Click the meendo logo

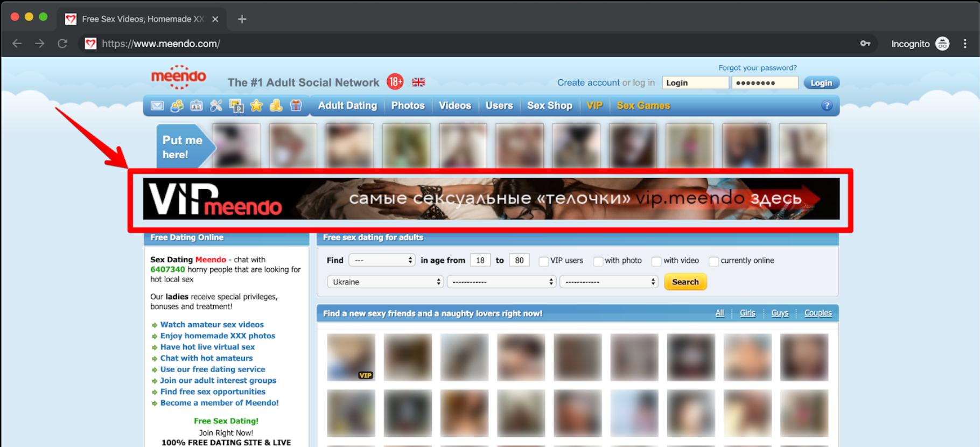(x=179, y=77)
